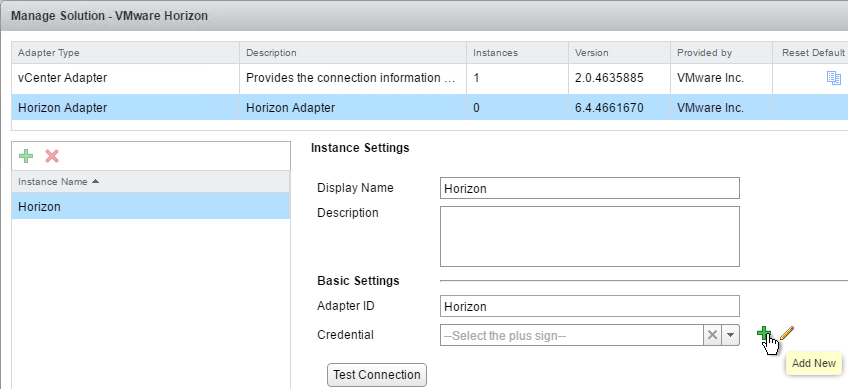Sort by Instance Name arrow

pos(96,182)
